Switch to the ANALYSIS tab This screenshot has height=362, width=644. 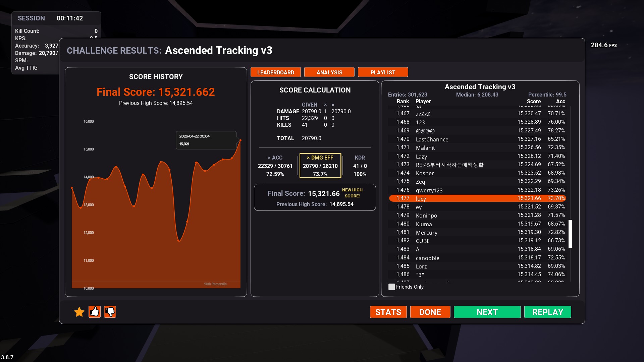[x=329, y=72]
